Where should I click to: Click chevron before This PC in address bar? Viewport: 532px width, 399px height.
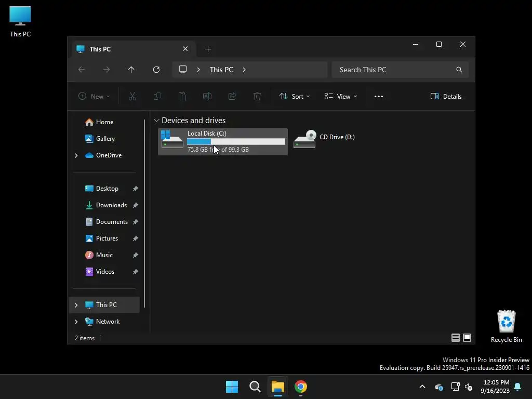tap(198, 70)
